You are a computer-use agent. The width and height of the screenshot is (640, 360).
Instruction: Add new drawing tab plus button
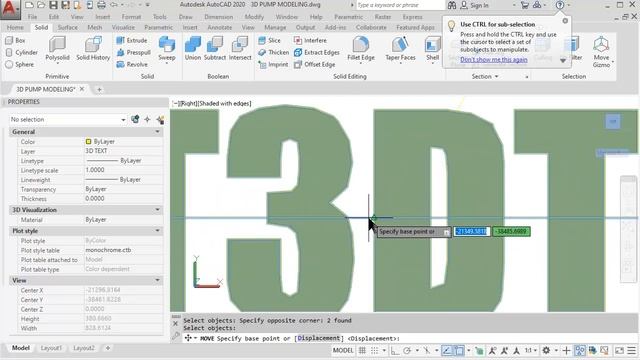pos(99,89)
